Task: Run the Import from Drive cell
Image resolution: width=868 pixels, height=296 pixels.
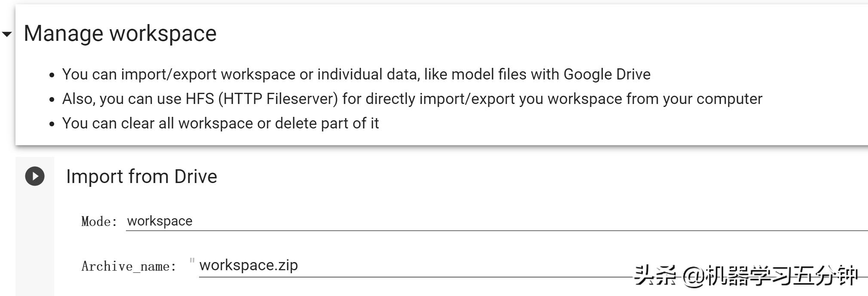Action: point(35,176)
